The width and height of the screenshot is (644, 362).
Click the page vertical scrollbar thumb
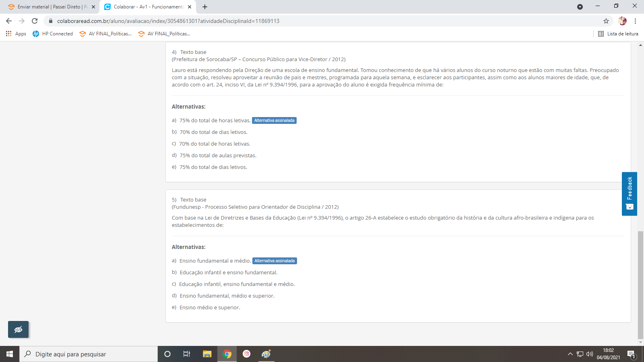click(640, 285)
